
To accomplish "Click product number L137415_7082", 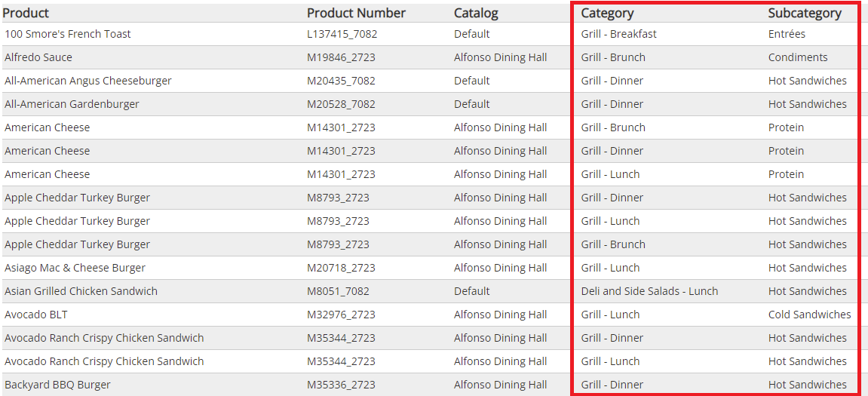I will pyautogui.click(x=342, y=34).
